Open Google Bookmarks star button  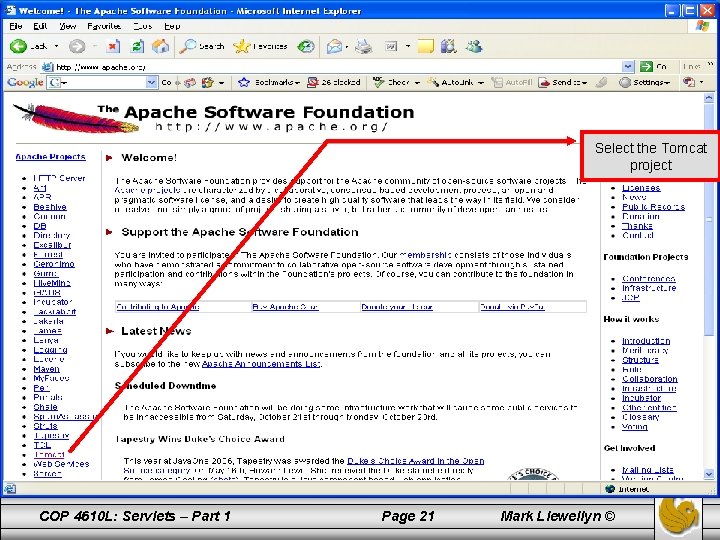click(269, 83)
